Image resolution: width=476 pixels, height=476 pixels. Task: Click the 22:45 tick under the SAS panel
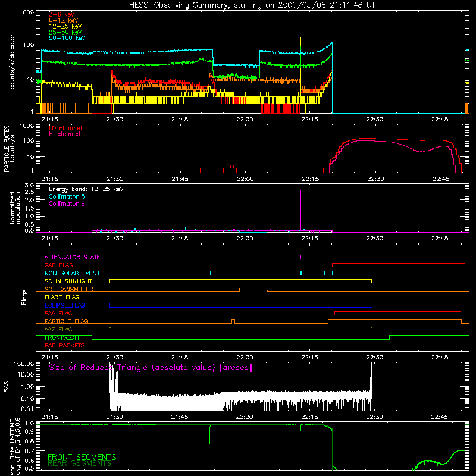tap(440, 417)
